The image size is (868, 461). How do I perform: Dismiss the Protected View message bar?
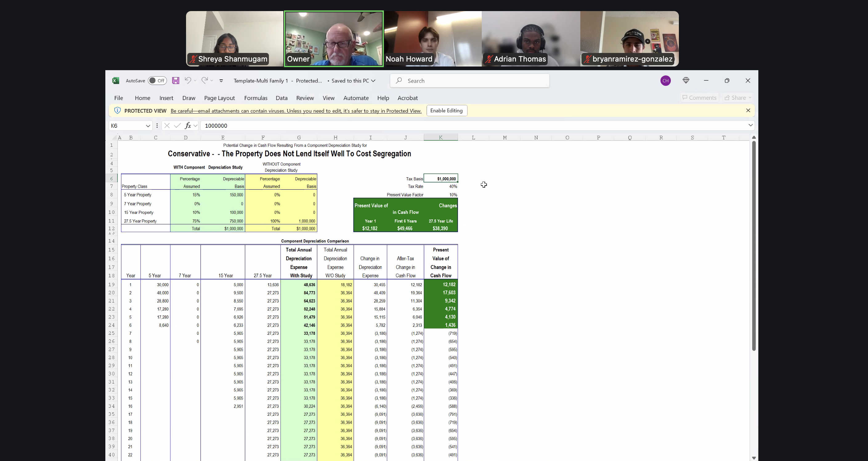click(x=748, y=110)
